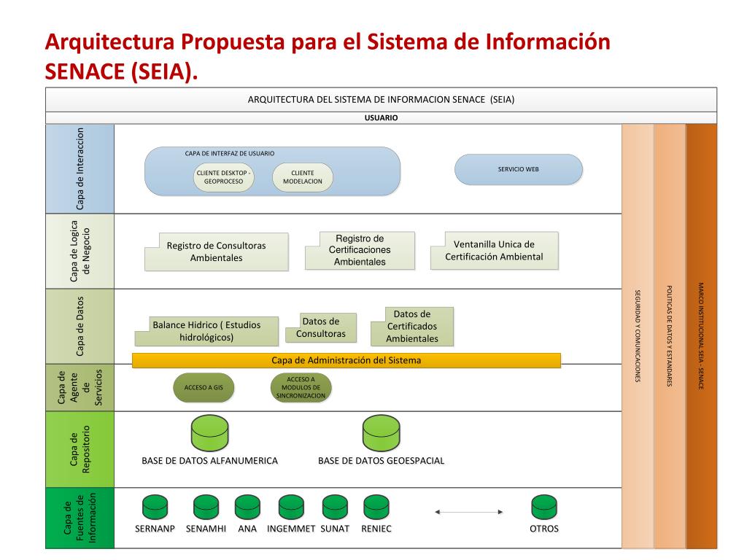Click the Capa de Interaccion layer label
The height and width of the screenshot is (560, 747).
click(80, 169)
